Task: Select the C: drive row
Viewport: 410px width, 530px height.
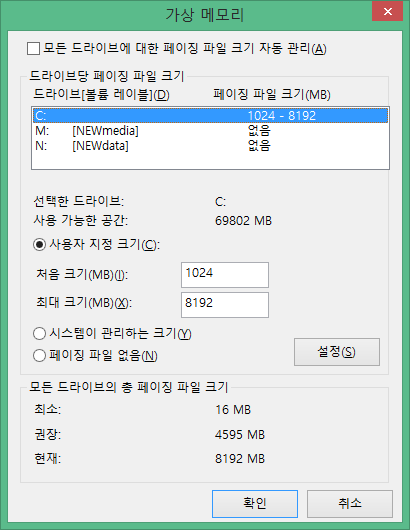Action: [x=210, y=116]
